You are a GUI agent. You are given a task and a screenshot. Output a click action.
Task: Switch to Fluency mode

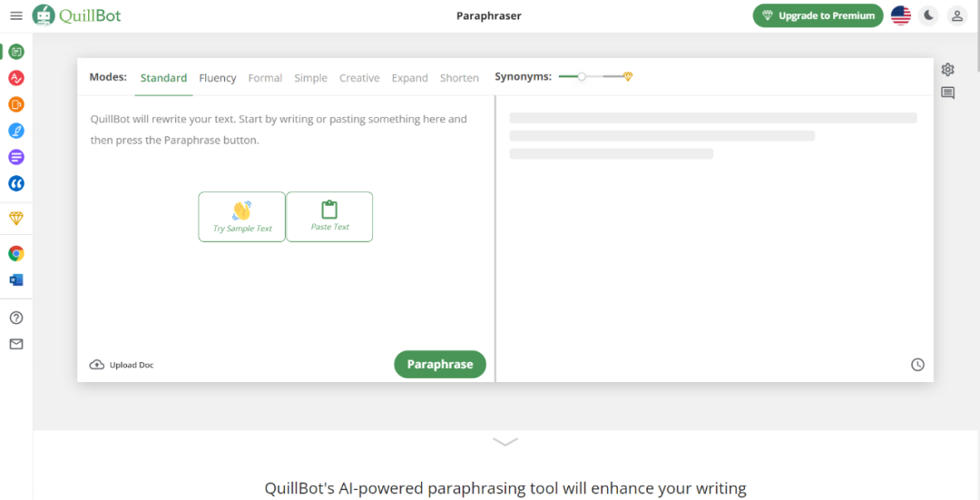(x=218, y=78)
